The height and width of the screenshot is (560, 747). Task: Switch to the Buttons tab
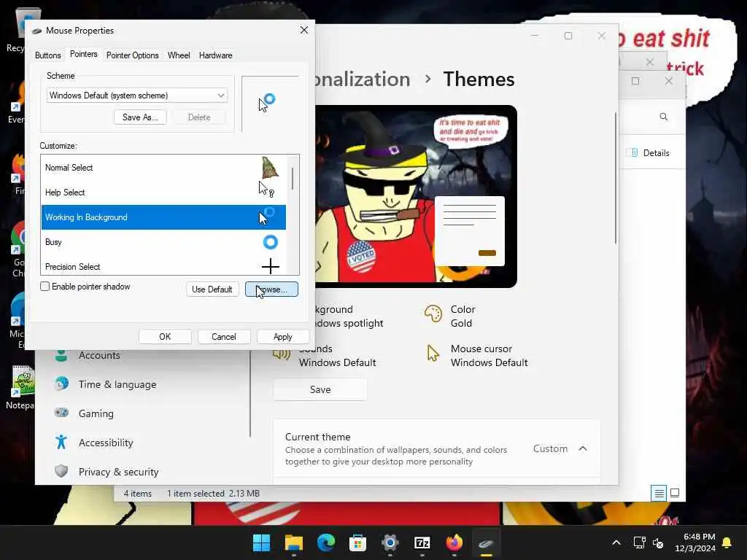click(x=47, y=55)
